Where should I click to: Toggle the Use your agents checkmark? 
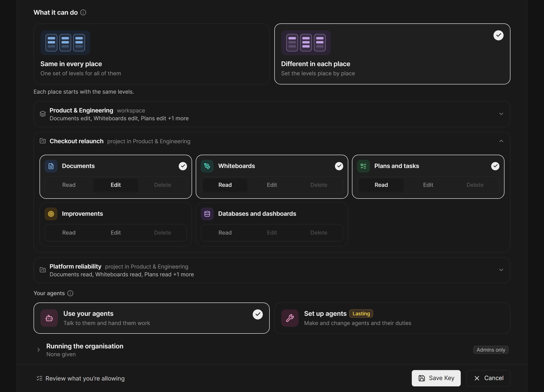coord(258,314)
